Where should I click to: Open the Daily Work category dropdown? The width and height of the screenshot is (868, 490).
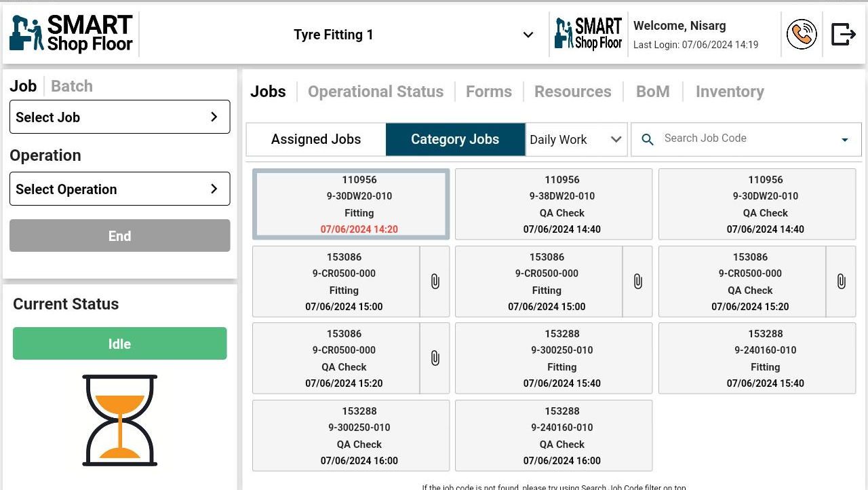click(576, 139)
